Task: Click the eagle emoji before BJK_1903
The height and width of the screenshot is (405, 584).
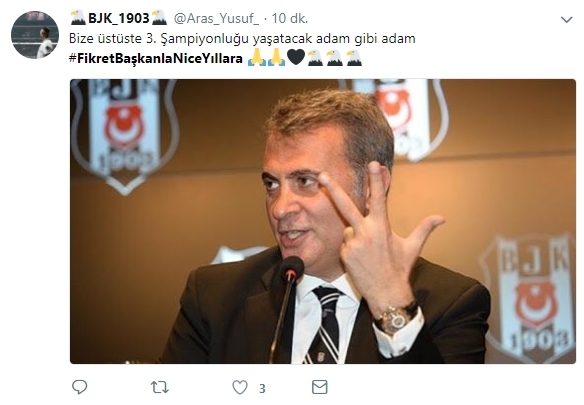Action: [x=78, y=18]
